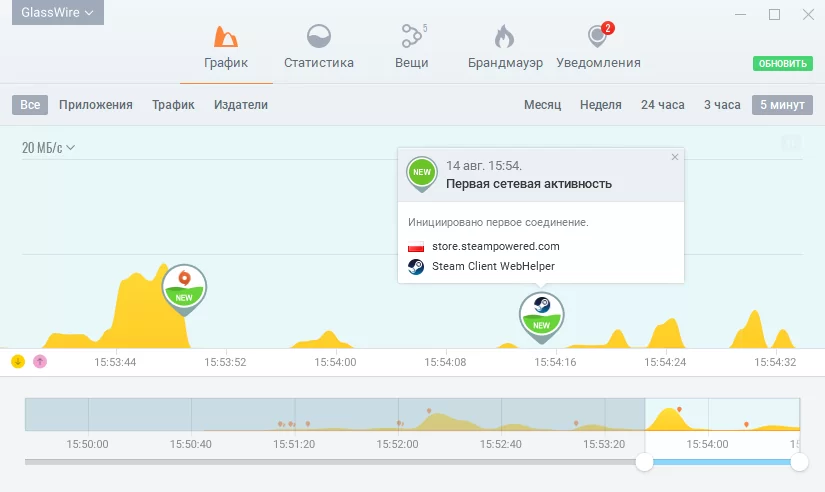Minimize the GlassWire window

[x=740, y=15]
